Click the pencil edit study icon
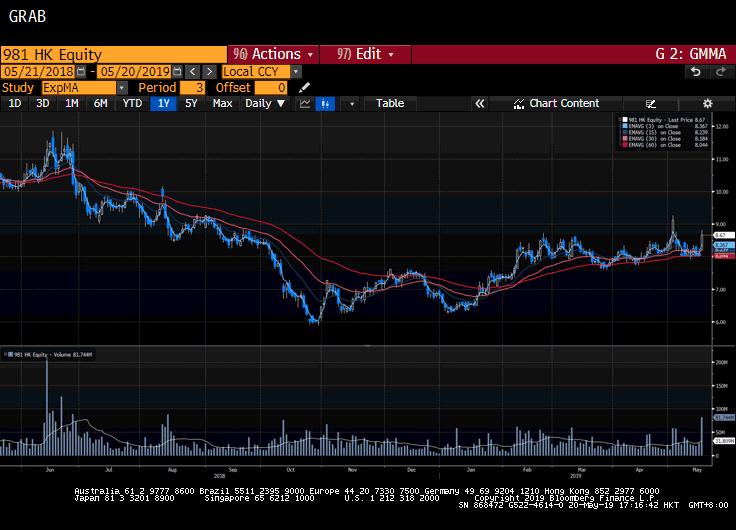The height and width of the screenshot is (530, 736). point(304,88)
